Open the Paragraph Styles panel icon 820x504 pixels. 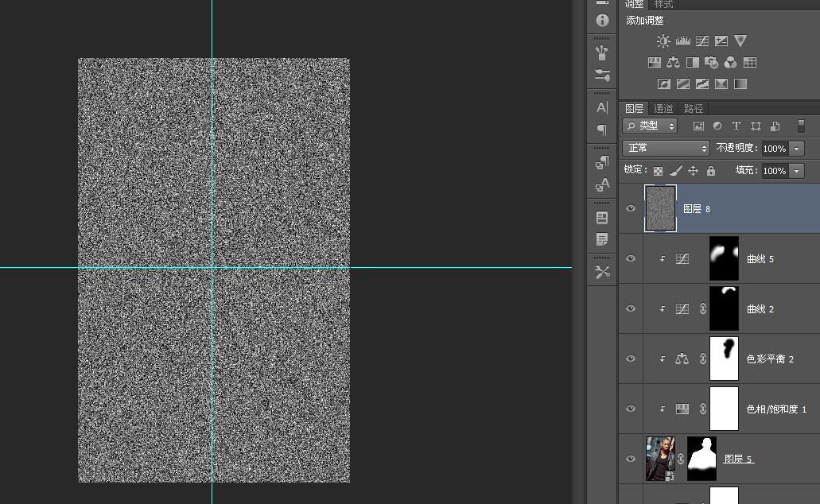[602, 163]
